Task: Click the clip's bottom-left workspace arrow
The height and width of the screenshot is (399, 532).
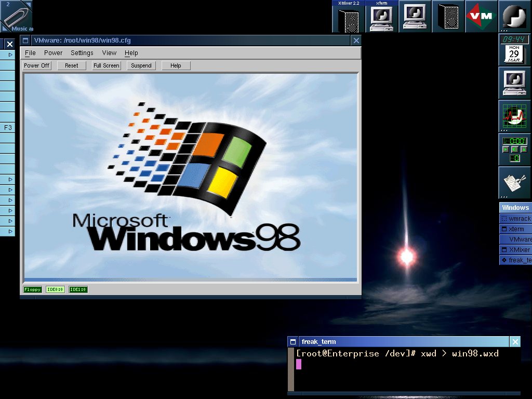Action: [4, 29]
